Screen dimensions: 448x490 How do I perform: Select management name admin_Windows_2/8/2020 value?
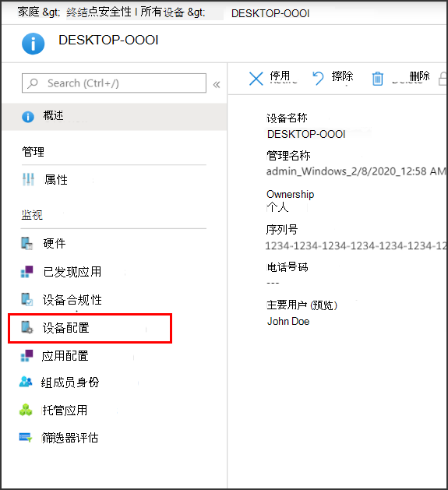click(356, 171)
